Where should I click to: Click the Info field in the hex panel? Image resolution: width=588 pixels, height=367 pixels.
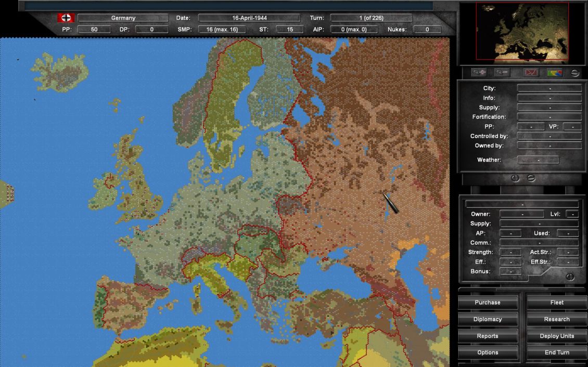[x=549, y=98]
